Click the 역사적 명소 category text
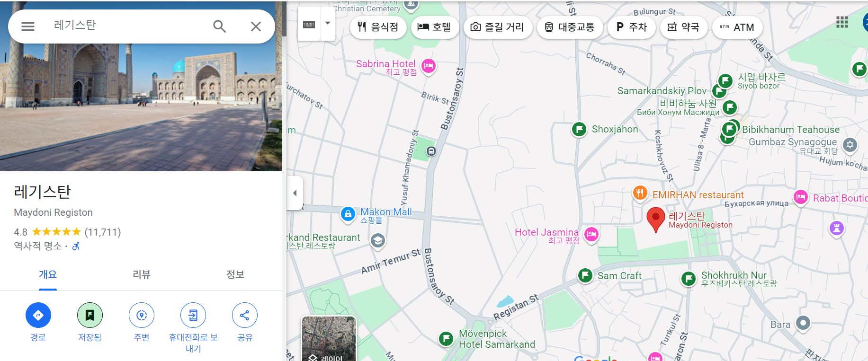This screenshot has height=361, width=868. pos(38,246)
